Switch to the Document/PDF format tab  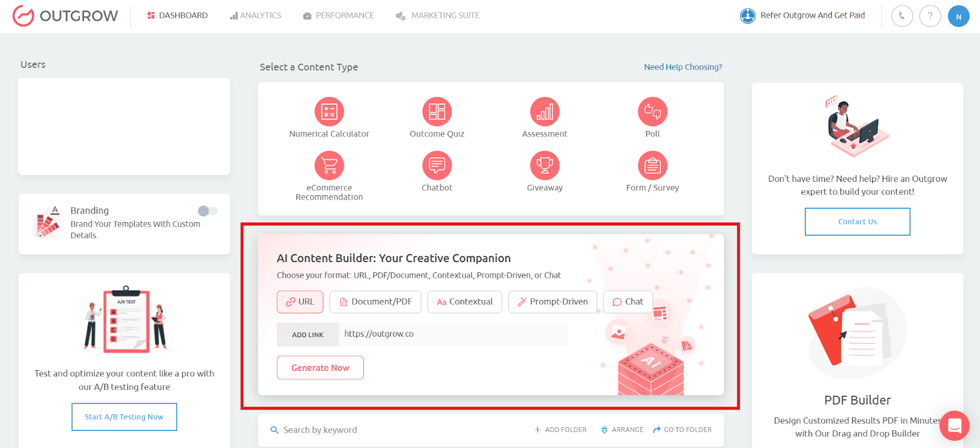tap(375, 302)
